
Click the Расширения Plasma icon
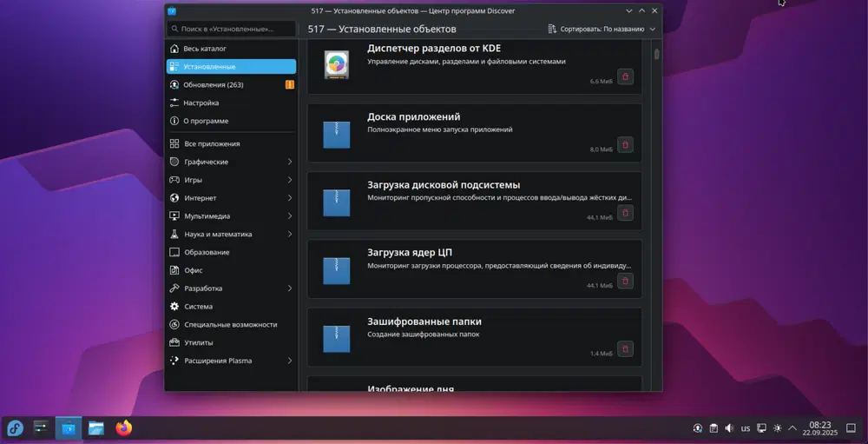click(174, 361)
